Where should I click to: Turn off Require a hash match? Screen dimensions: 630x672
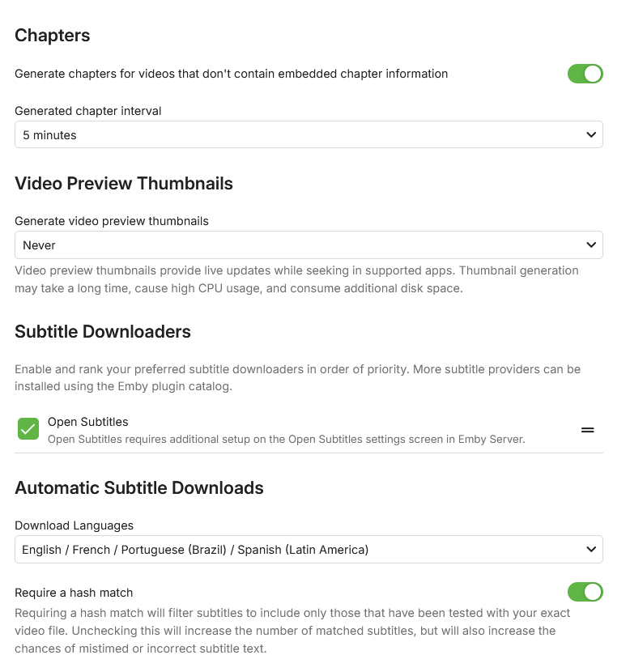click(585, 593)
